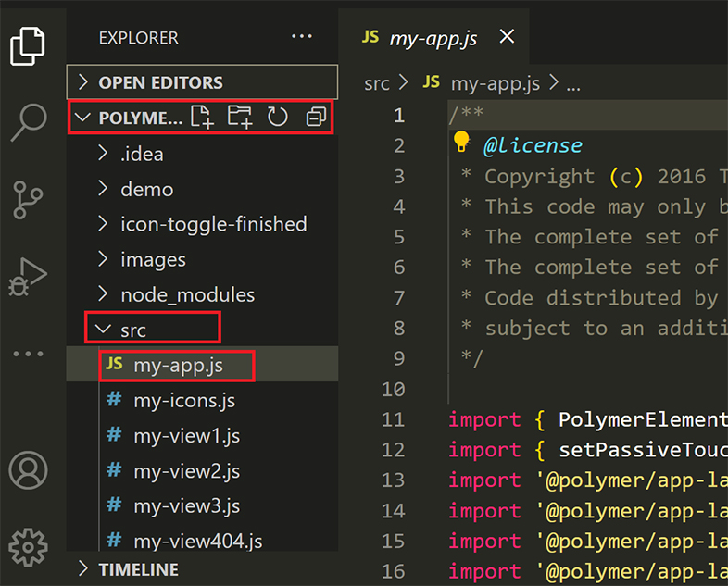Screen dimensions: 728x586
Task: Open the Accounts menu icon
Action: click(28, 470)
